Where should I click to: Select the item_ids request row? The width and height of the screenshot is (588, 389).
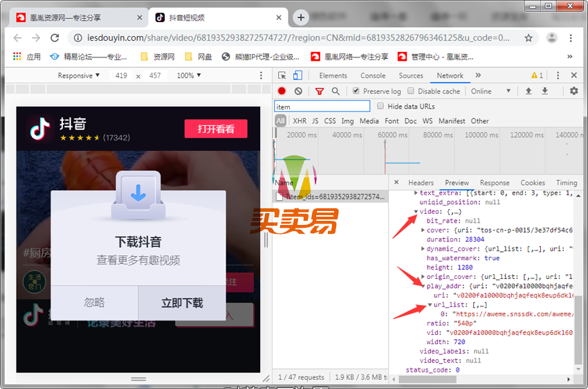tap(331, 197)
